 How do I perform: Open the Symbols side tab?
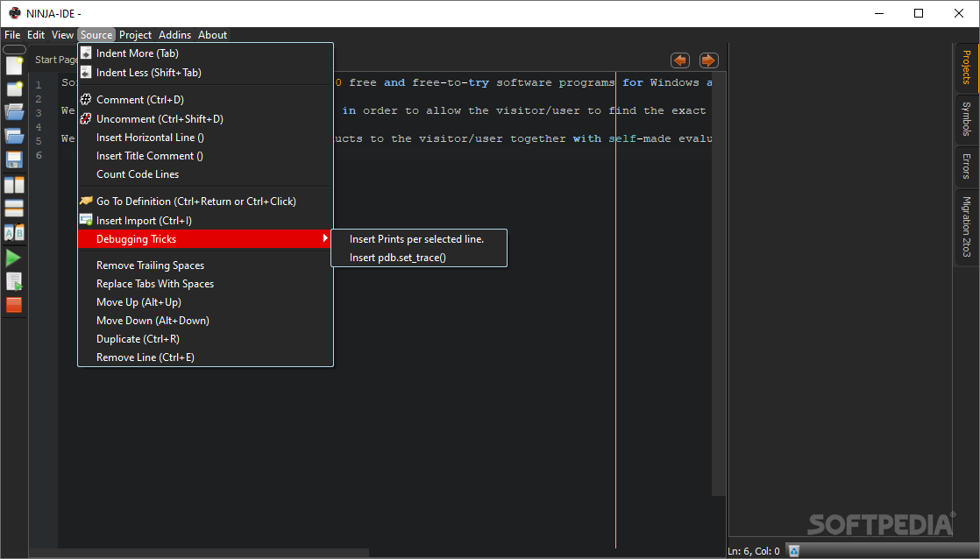(x=966, y=118)
